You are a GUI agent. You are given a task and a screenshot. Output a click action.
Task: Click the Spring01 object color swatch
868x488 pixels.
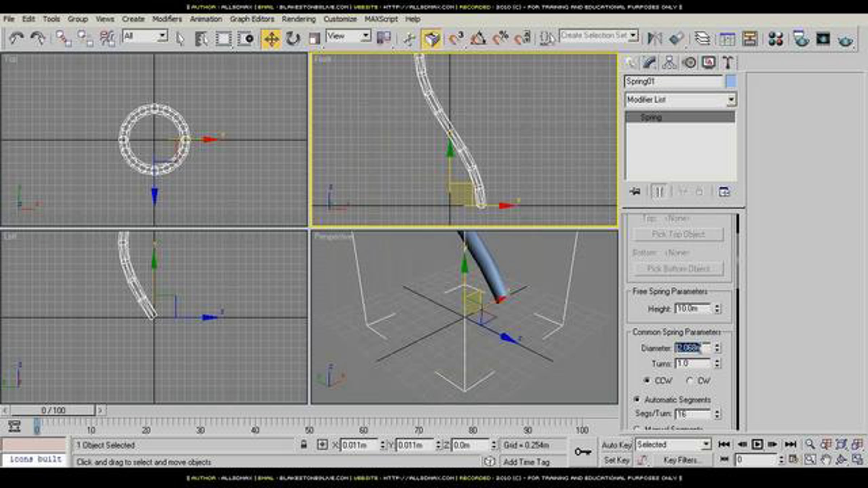pyautogui.click(x=731, y=81)
